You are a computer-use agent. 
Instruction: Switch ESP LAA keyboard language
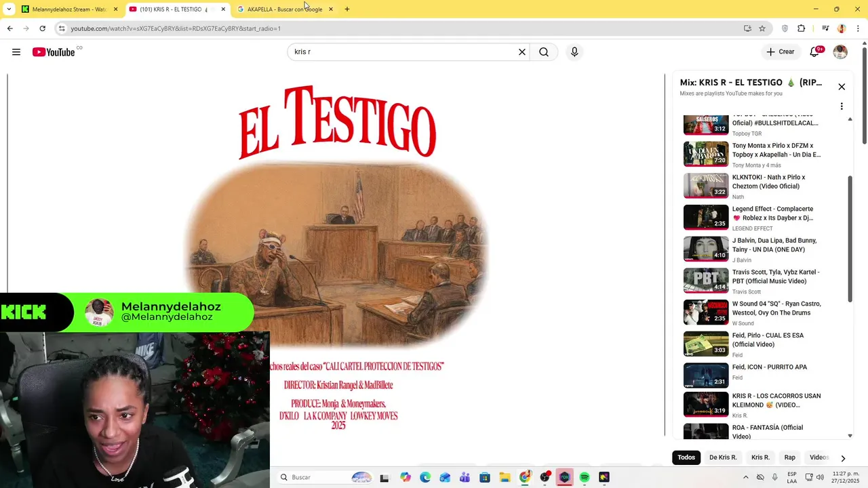pos(792,477)
